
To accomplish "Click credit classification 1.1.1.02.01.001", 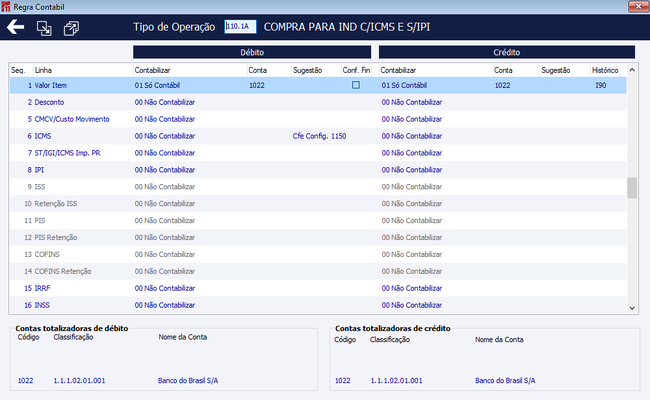I will coord(396,381).
